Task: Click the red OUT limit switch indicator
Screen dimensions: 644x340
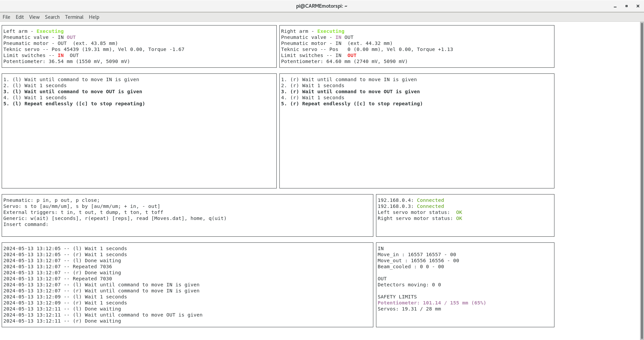Action: tap(352, 55)
